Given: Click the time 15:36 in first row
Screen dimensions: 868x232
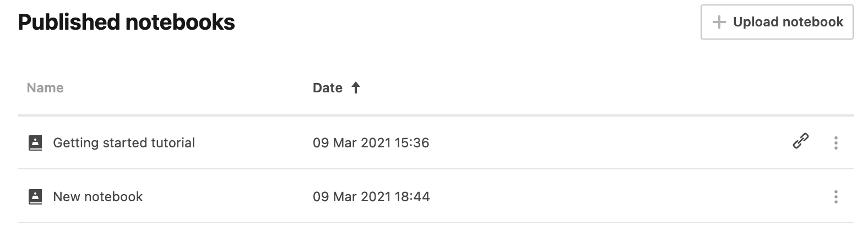Looking at the screenshot, I should [412, 143].
